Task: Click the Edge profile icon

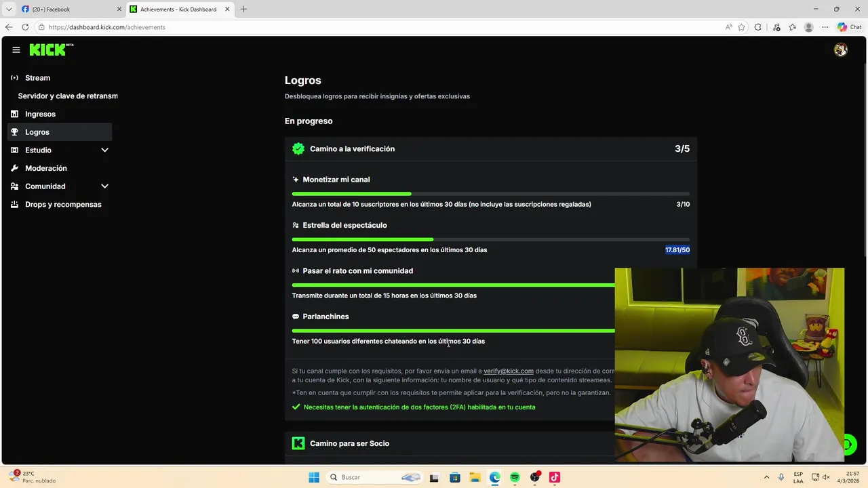Action: click(x=808, y=27)
